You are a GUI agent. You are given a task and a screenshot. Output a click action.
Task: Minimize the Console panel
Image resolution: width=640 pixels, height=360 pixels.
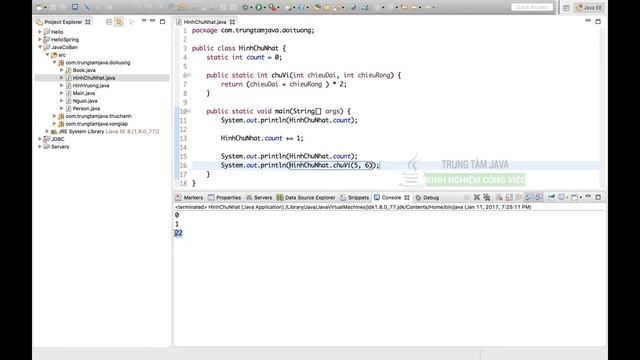[x=588, y=196]
